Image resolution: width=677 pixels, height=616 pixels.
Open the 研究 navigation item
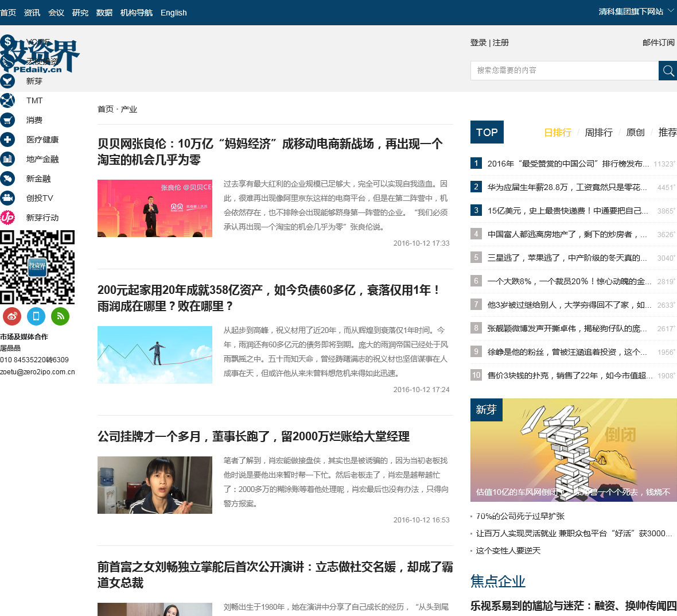click(80, 13)
